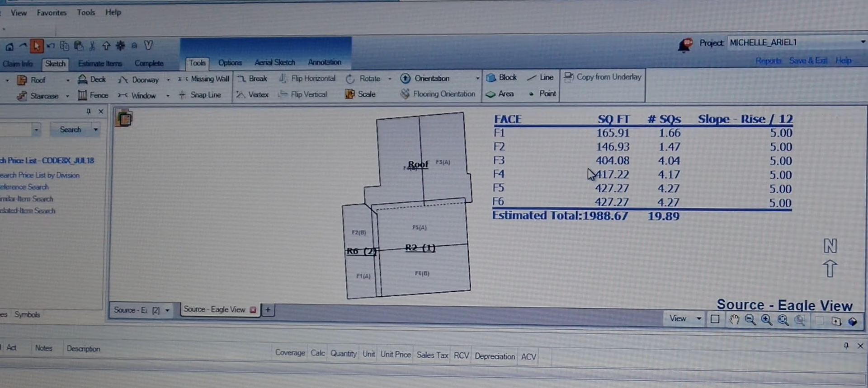Click the scissors cut icon
This screenshot has width=868, height=388.
pyautogui.click(x=92, y=46)
